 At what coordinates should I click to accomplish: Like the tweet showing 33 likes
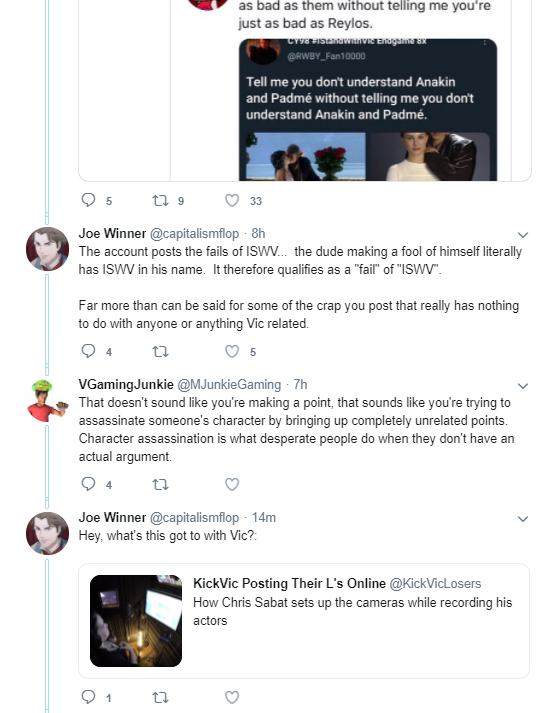232,201
